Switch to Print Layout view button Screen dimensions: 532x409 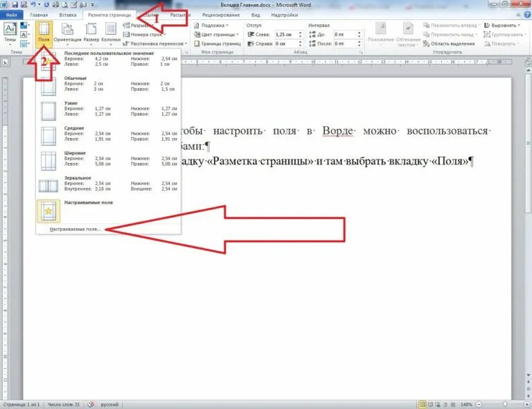point(423,404)
